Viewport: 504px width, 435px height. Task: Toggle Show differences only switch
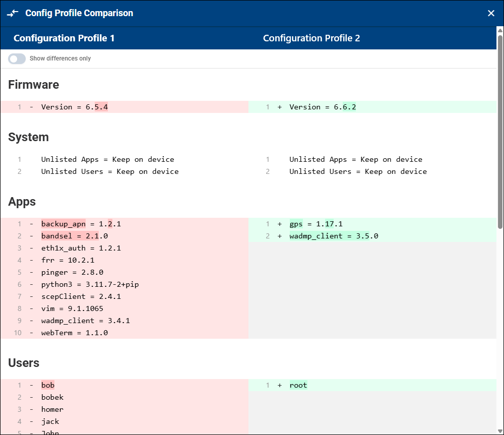pyautogui.click(x=17, y=58)
